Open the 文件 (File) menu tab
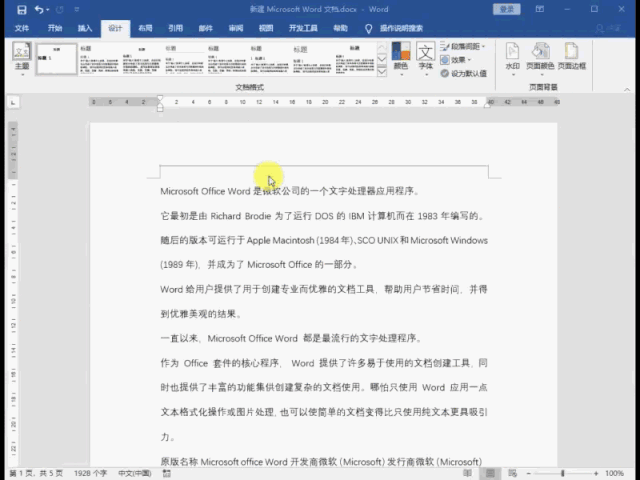The height and width of the screenshot is (480, 640). coord(22,29)
